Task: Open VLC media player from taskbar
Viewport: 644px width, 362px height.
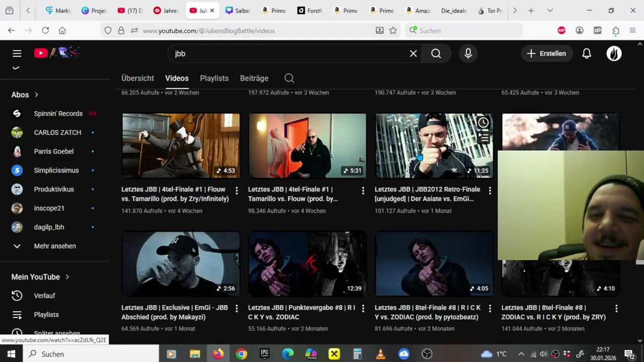Action: click(x=381, y=354)
